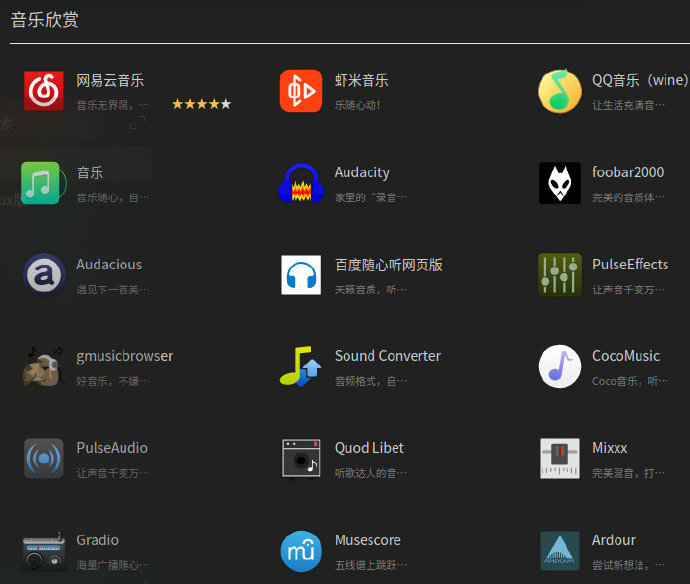Image resolution: width=690 pixels, height=584 pixels.
Task: Click the Coco音乐 description under CocoMusic
Action: [x=630, y=381]
